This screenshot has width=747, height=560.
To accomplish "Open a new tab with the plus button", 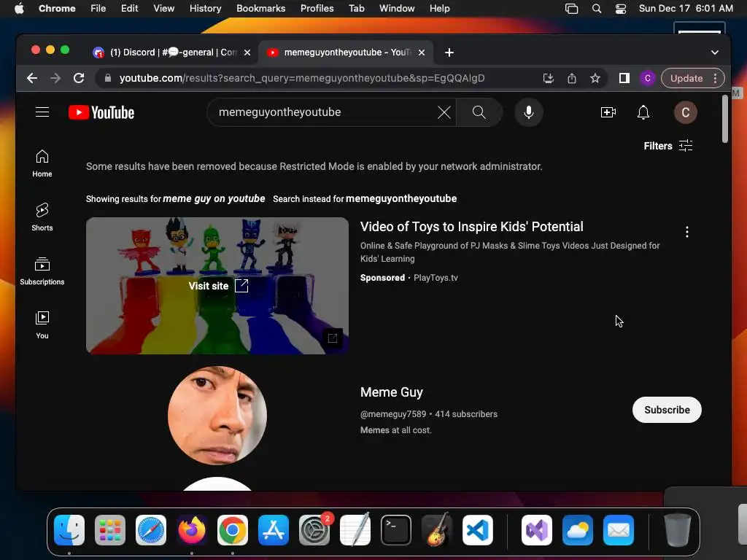I will (449, 52).
